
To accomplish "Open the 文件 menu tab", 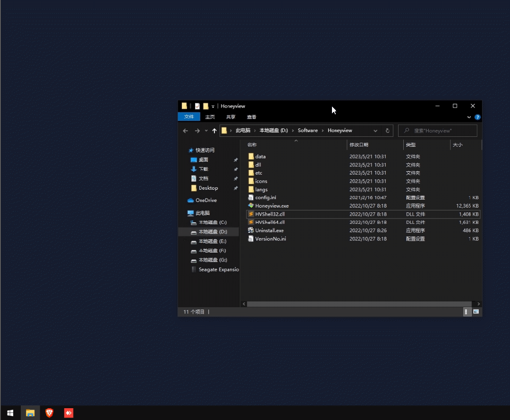I will (189, 117).
